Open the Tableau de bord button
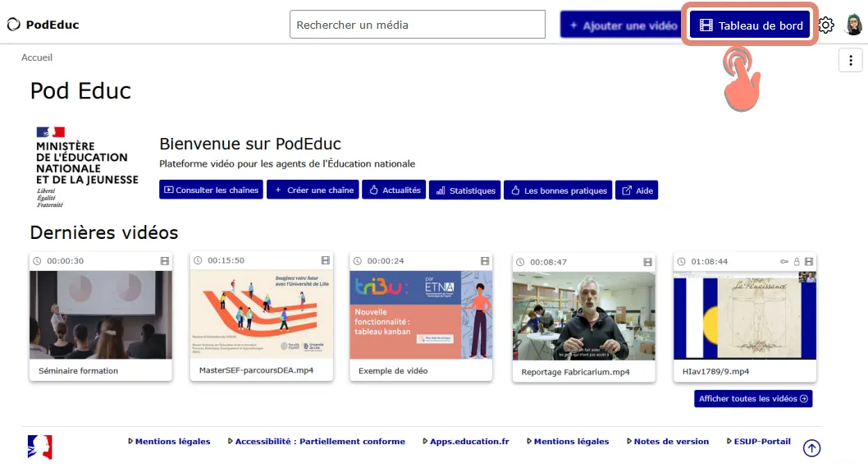Image resolution: width=868 pixels, height=468 pixels. point(750,25)
